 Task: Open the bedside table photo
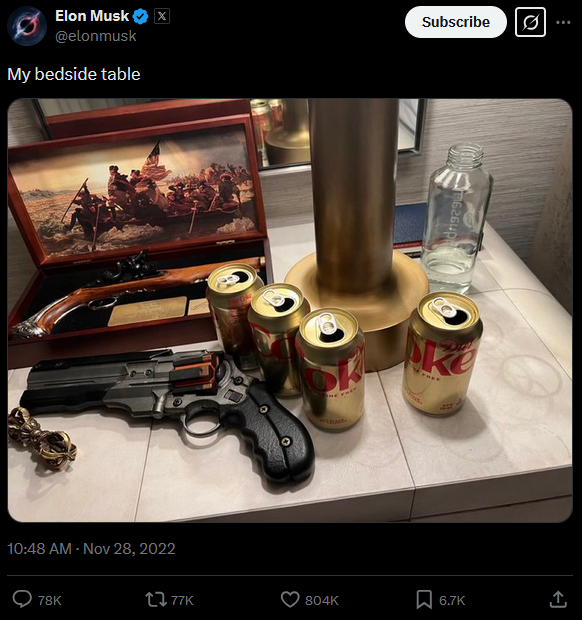coord(290,310)
